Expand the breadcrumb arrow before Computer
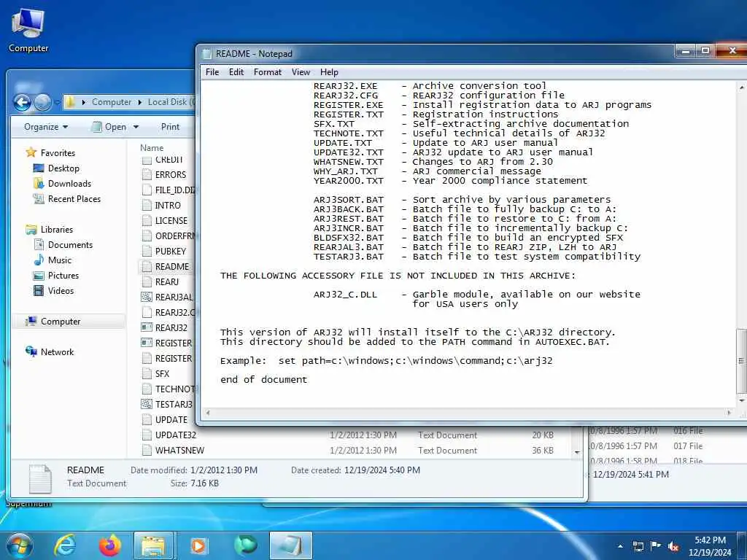The height and width of the screenshot is (560, 747). 84,102
